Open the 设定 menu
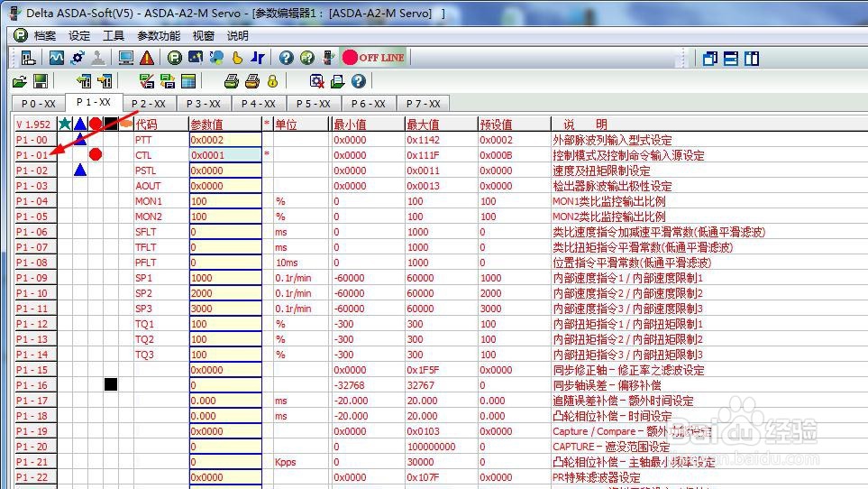The image size is (868, 489). pyautogui.click(x=79, y=36)
